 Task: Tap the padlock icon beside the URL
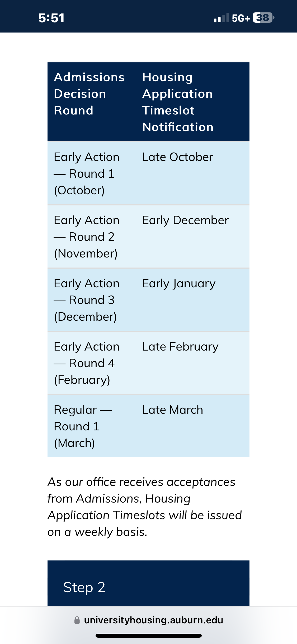click(77, 620)
